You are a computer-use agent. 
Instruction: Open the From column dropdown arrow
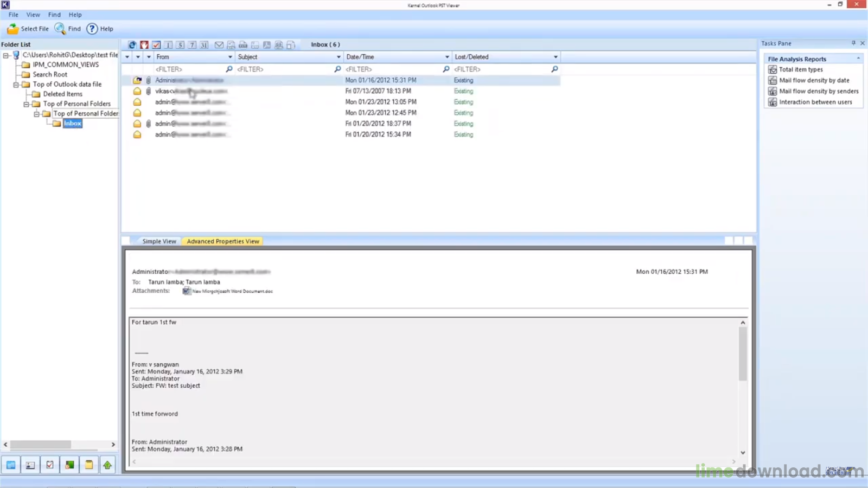(x=230, y=57)
